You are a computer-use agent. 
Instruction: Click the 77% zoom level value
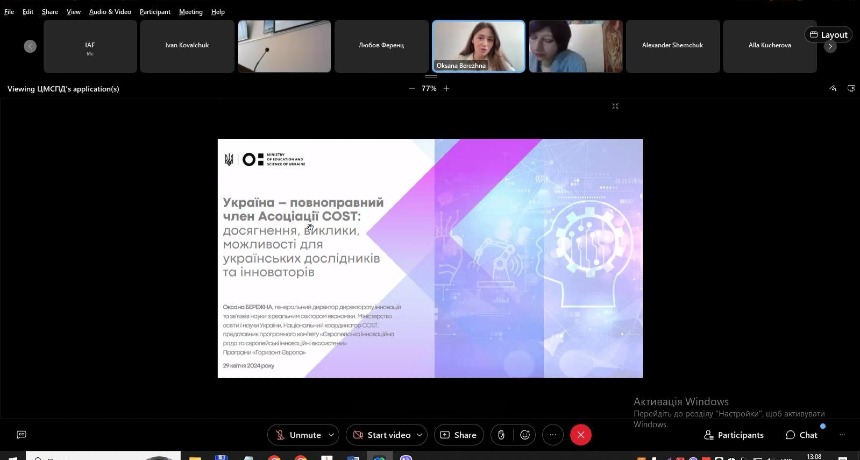[429, 88]
